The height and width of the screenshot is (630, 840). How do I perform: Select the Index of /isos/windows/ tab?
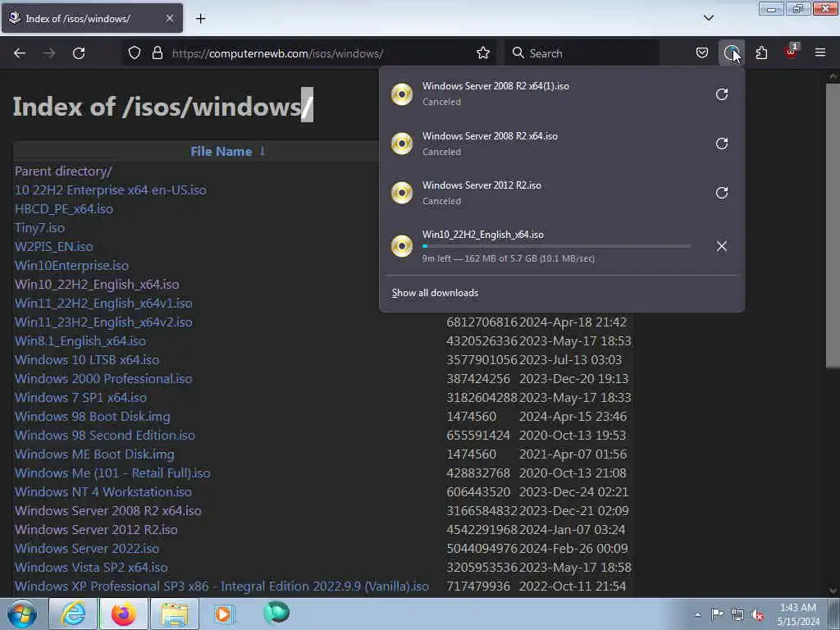coord(92,18)
